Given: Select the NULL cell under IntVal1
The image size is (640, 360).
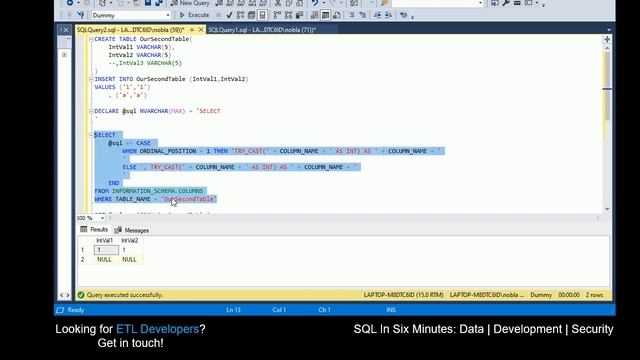Looking at the screenshot, I should [x=106, y=260].
